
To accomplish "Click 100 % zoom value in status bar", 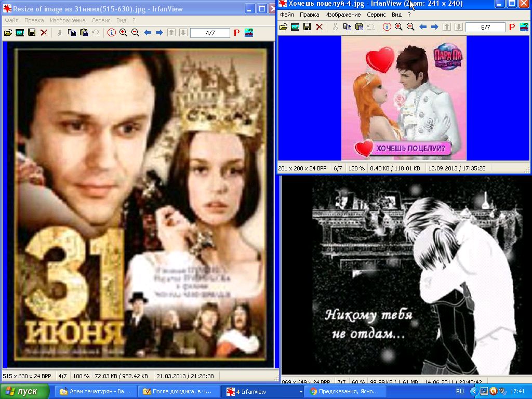I will (81, 376).
